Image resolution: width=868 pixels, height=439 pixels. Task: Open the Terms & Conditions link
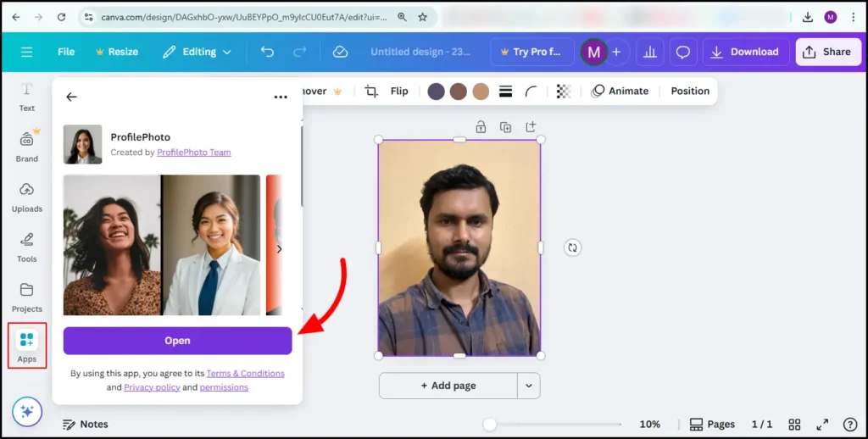245,374
